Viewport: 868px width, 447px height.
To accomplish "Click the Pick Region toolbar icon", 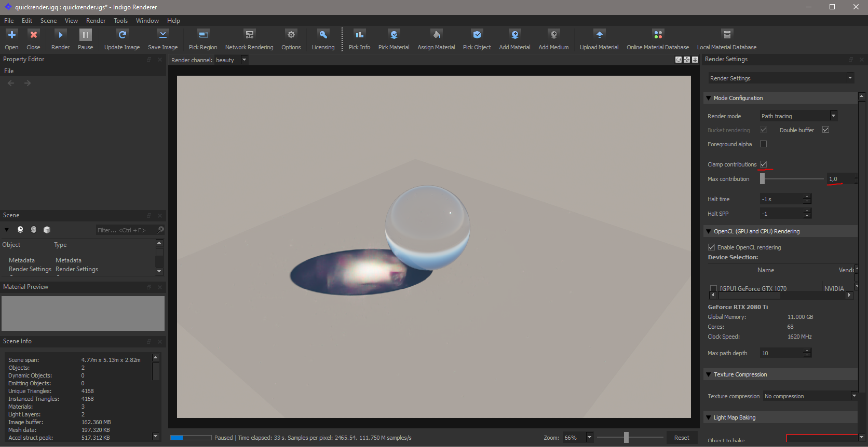I will [x=203, y=35].
